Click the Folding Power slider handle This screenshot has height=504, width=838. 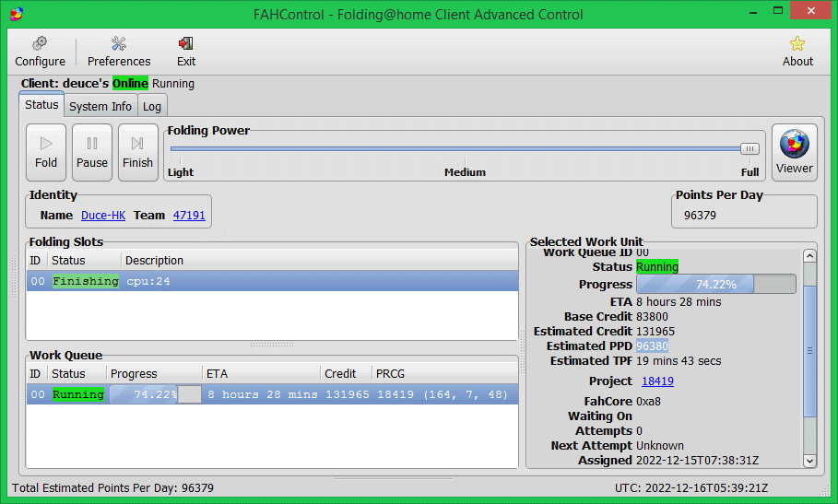tap(749, 148)
